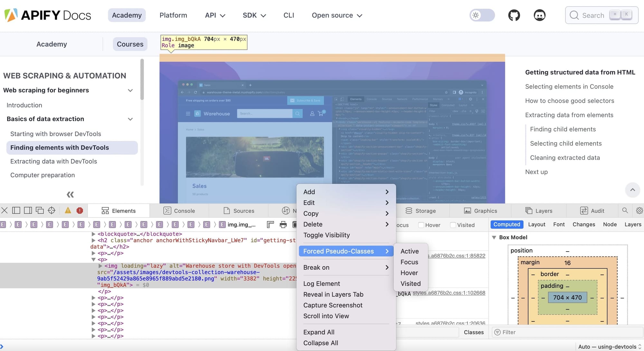
Task: Open Finding child elements in table of contents
Action: click(x=563, y=129)
